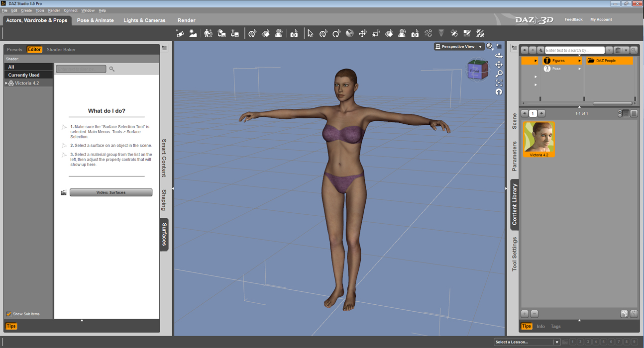Click the Video: Surfaces button

111,192
